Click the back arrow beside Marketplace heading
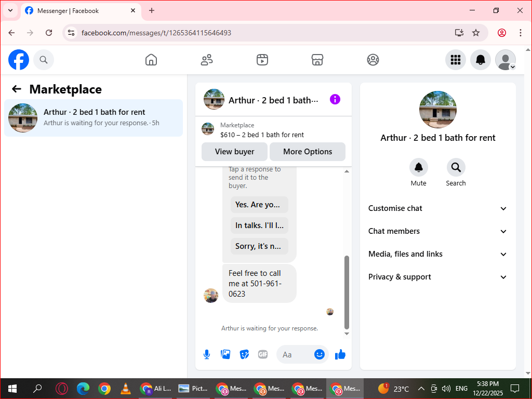 pyautogui.click(x=16, y=89)
